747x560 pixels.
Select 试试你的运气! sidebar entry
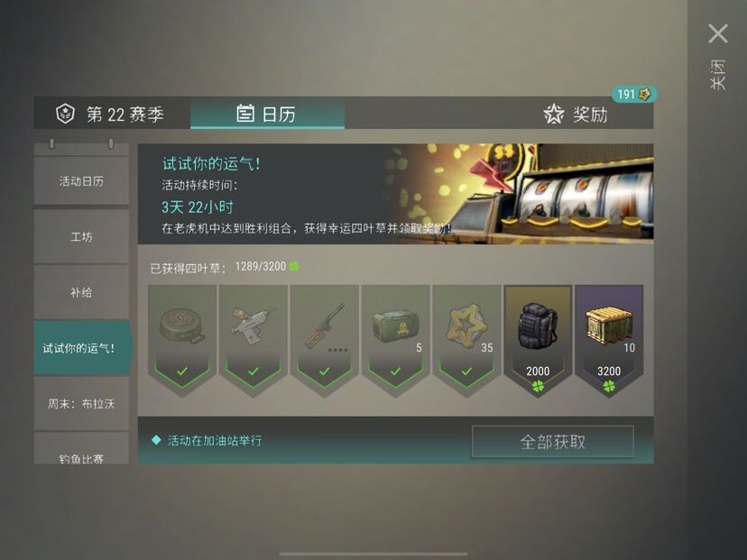tap(81, 348)
